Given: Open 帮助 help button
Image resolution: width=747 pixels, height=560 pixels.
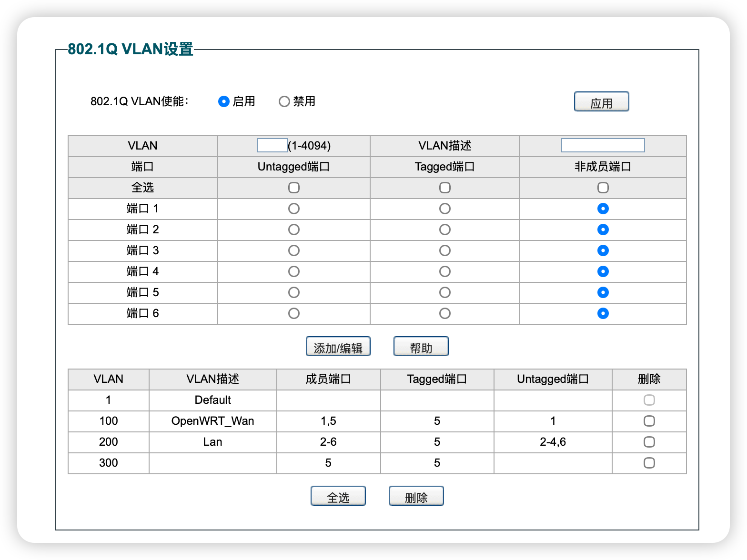Looking at the screenshot, I should pos(421,347).
